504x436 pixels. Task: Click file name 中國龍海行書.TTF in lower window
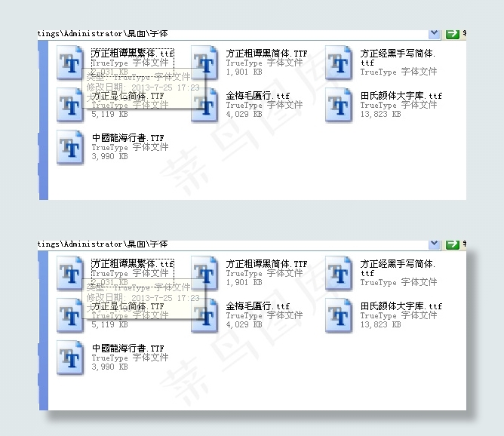pyautogui.click(x=128, y=348)
